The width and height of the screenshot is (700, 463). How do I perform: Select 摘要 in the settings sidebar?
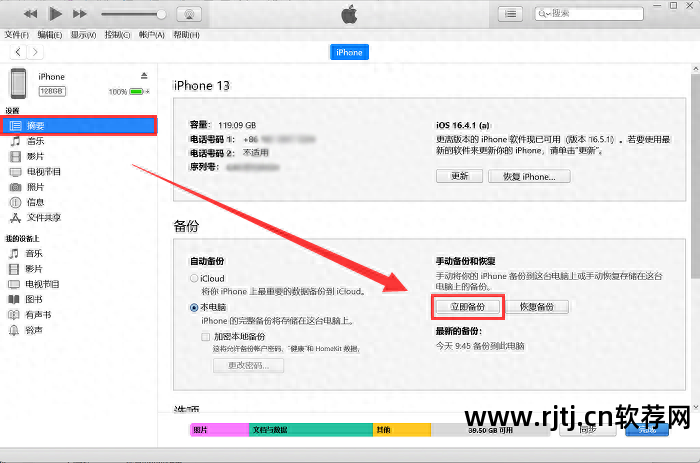coord(79,125)
